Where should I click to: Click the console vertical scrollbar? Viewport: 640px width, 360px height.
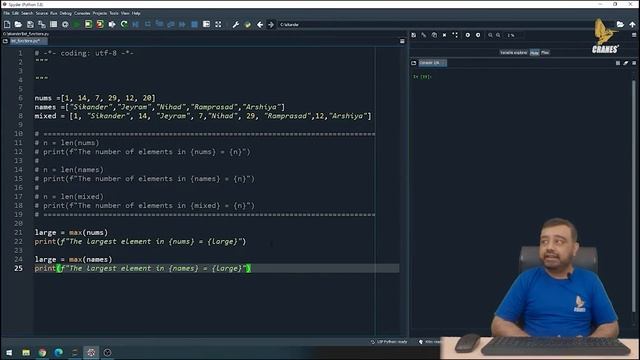[x=634, y=196]
